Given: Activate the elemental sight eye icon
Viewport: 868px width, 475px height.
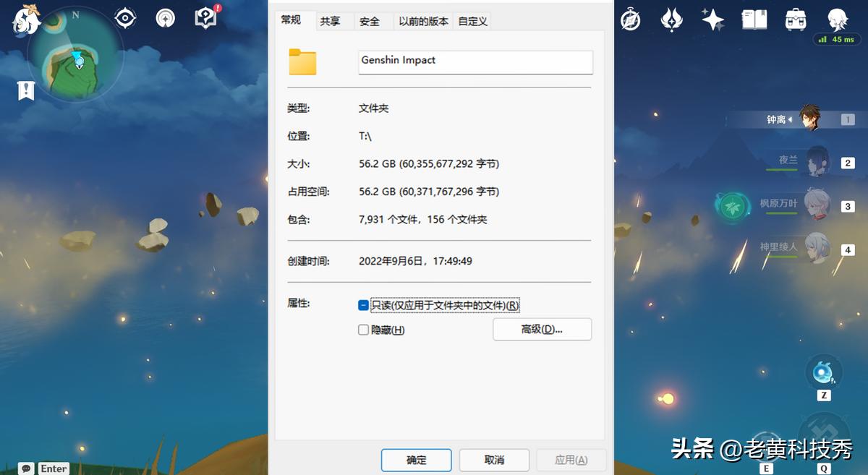Looking at the screenshot, I should [x=124, y=18].
